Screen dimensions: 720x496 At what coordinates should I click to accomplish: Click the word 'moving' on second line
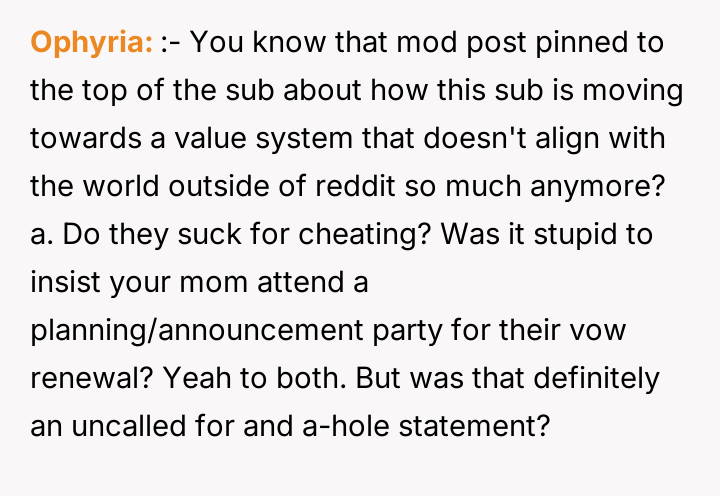coord(634,91)
